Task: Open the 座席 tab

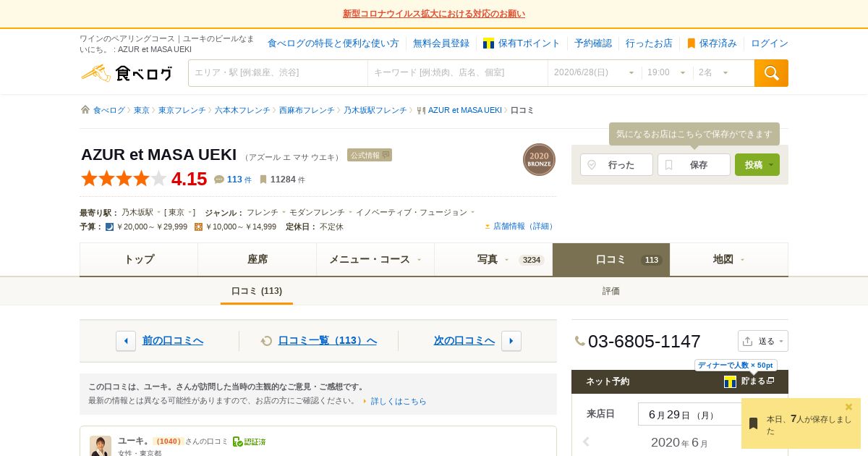Action: pos(258,259)
